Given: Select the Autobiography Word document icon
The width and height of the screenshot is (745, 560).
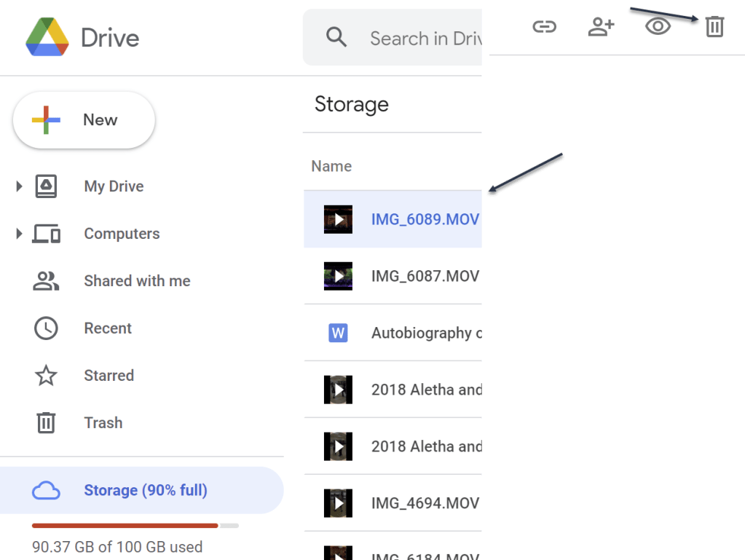Looking at the screenshot, I should [x=338, y=333].
